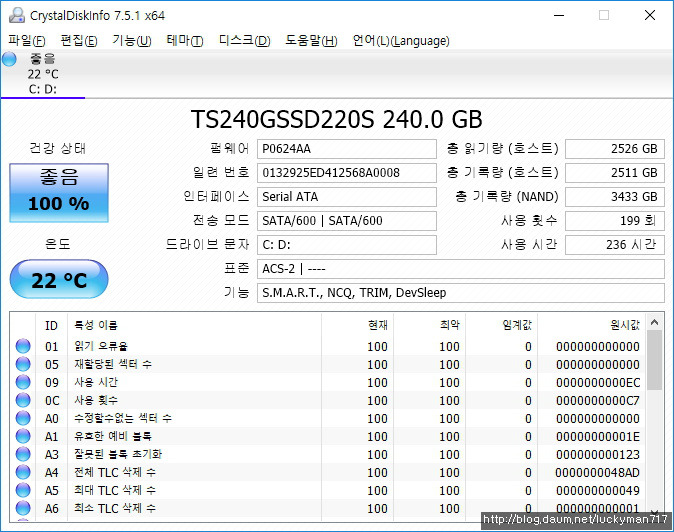Click total host writes value 2511 GB
This screenshot has width=674, height=532.
(x=615, y=173)
